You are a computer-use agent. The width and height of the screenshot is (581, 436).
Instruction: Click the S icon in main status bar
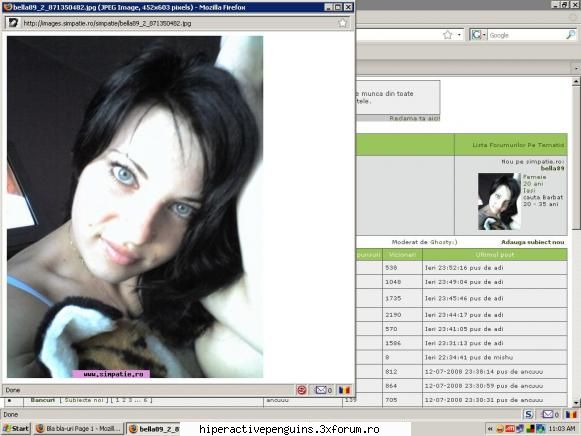click(x=529, y=414)
